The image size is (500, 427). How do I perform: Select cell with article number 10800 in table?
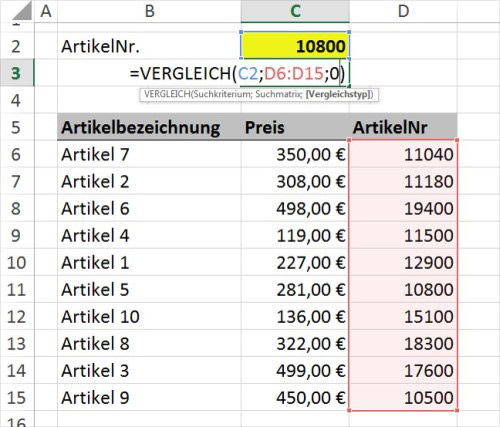pyautogui.click(x=403, y=289)
